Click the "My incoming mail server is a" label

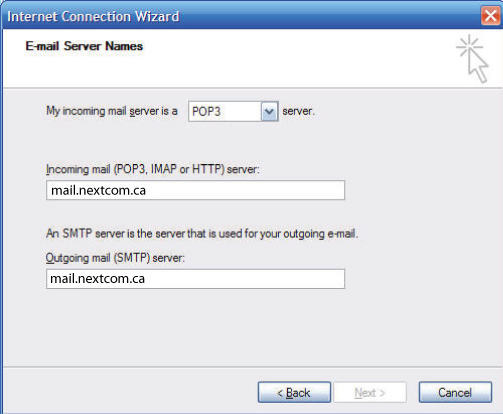point(112,111)
